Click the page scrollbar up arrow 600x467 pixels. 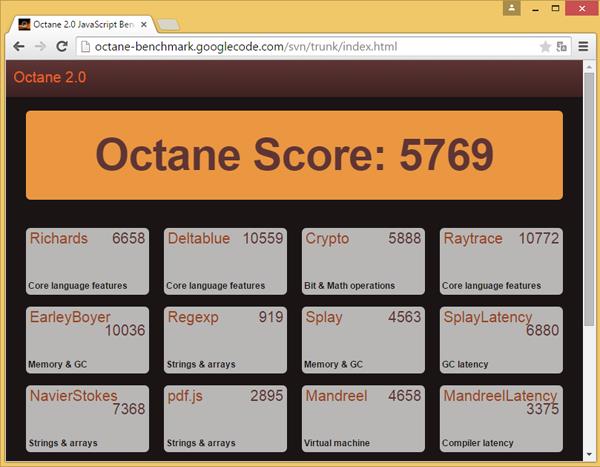pyautogui.click(x=589, y=67)
